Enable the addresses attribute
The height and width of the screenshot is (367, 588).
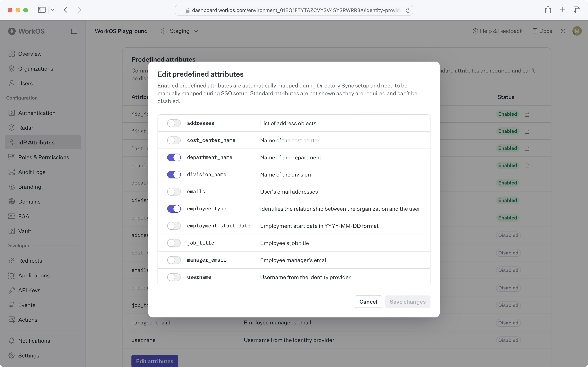coord(174,123)
